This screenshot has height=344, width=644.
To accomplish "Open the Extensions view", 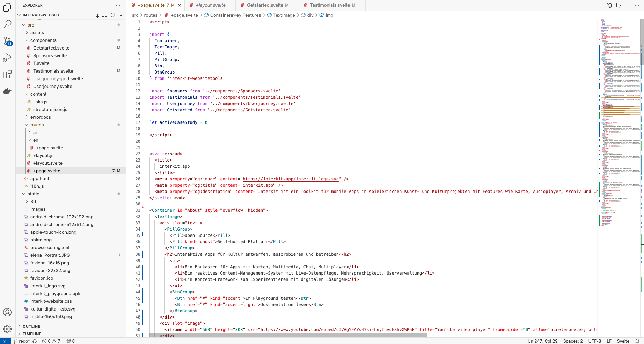I will point(7,74).
